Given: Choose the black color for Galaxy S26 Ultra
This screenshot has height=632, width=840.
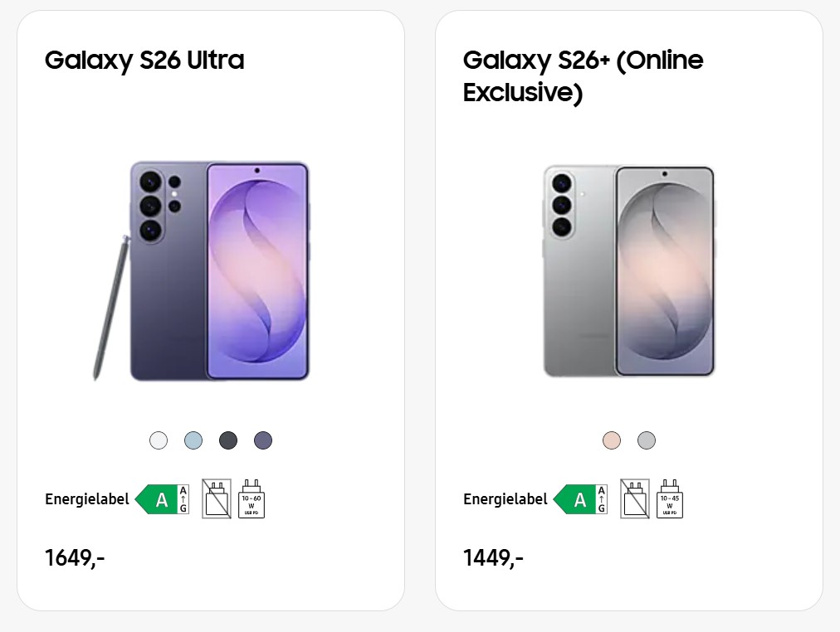Looking at the screenshot, I should click(x=228, y=440).
